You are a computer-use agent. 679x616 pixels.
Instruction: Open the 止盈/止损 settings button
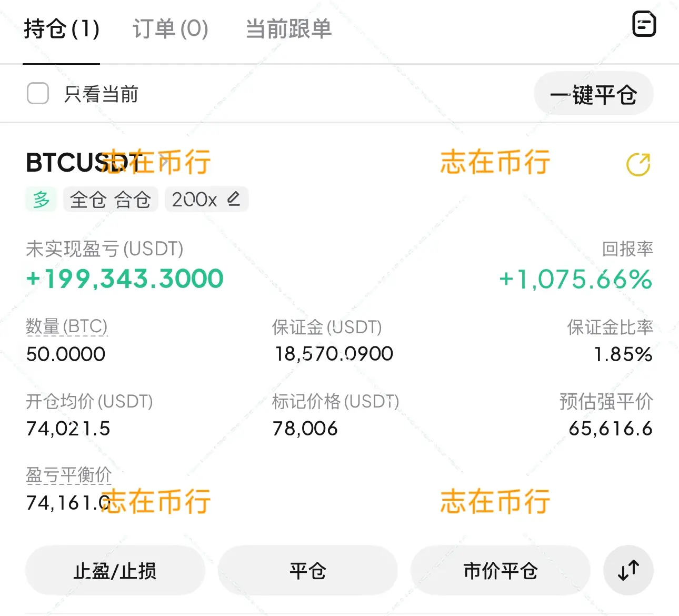pyautogui.click(x=115, y=571)
